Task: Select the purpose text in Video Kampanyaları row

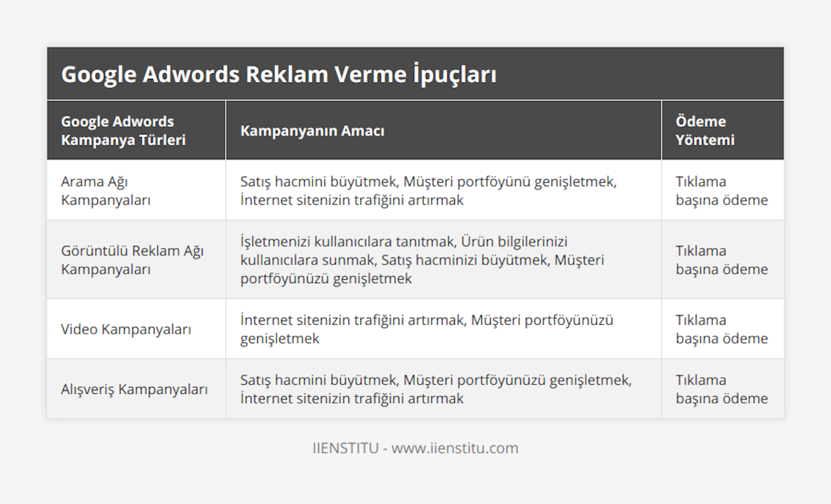Action: point(427,329)
